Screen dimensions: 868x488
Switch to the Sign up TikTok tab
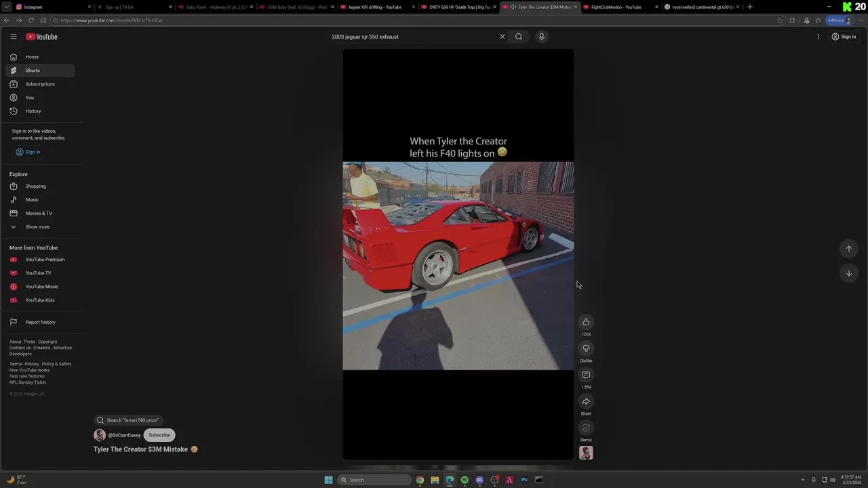133,7
